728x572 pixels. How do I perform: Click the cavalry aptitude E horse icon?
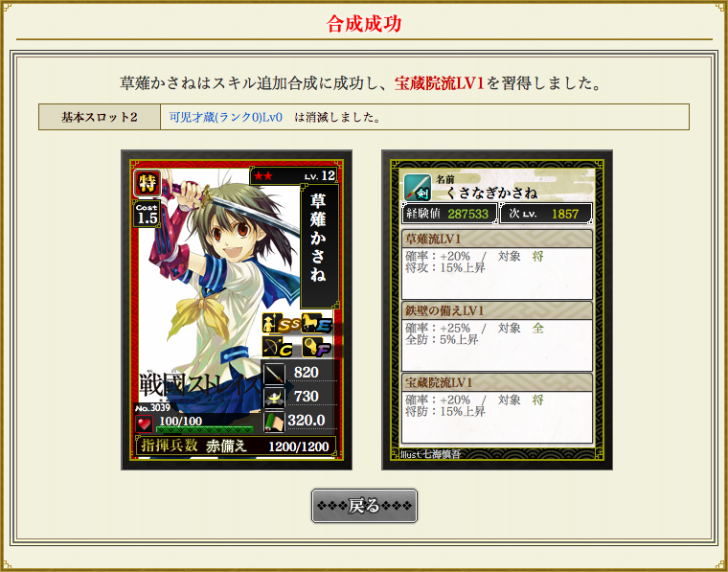(x=318, y=323)
